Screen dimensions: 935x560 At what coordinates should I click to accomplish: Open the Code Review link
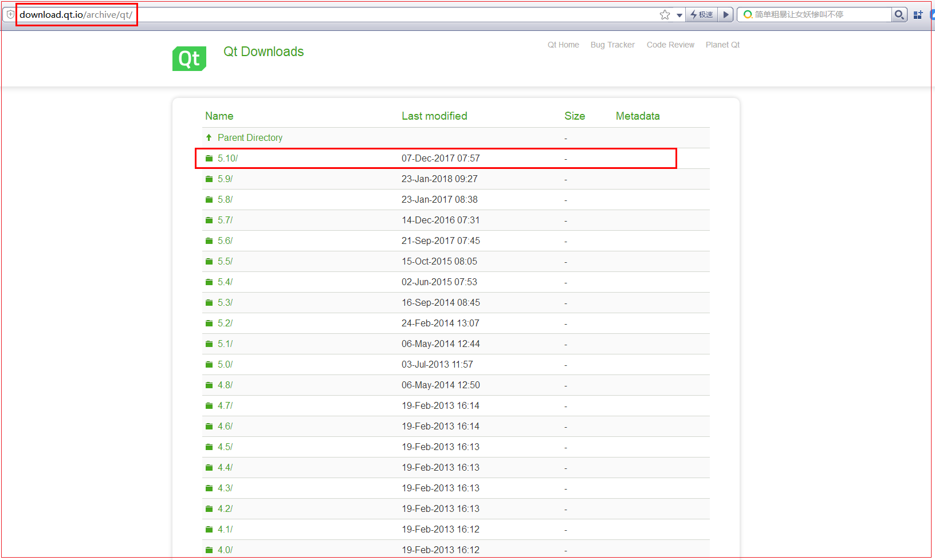tap(670, 45)
